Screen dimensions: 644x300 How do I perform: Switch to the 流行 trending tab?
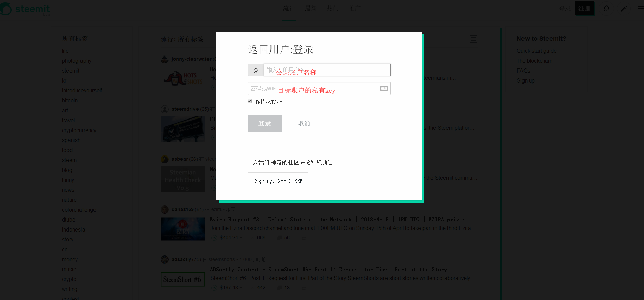[x=289, y=9]
